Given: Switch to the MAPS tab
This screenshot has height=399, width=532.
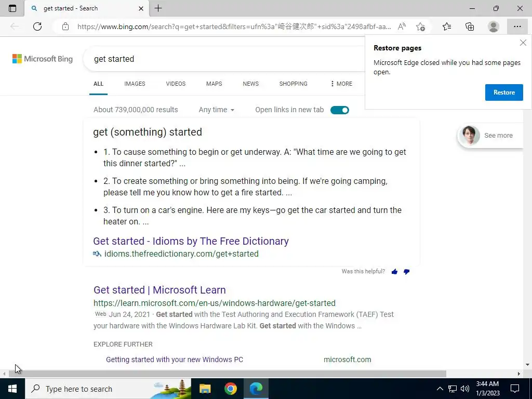Looking at the screenshot, I should [x=214, y=84].
